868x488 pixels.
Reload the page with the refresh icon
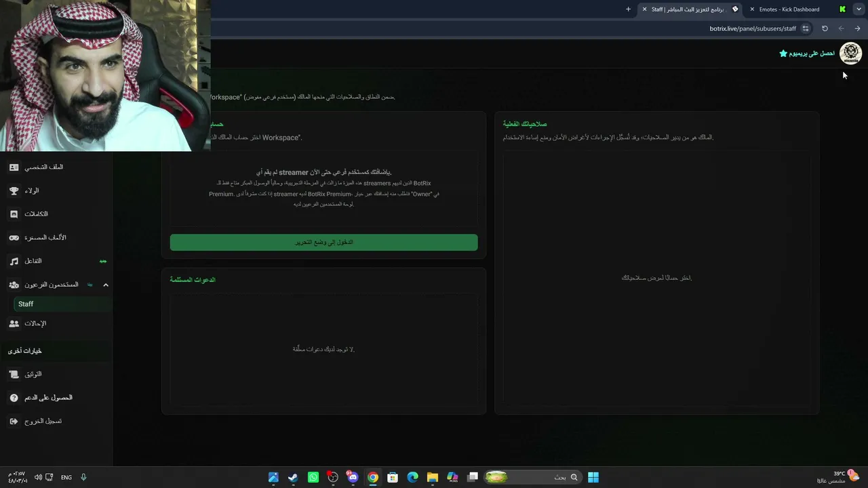click(825, 28)
